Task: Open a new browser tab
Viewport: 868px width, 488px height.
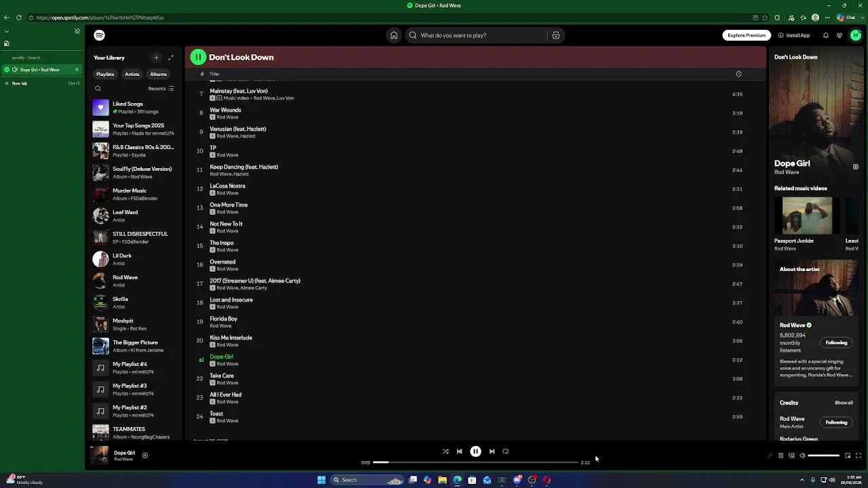Action: pos(41,83)
